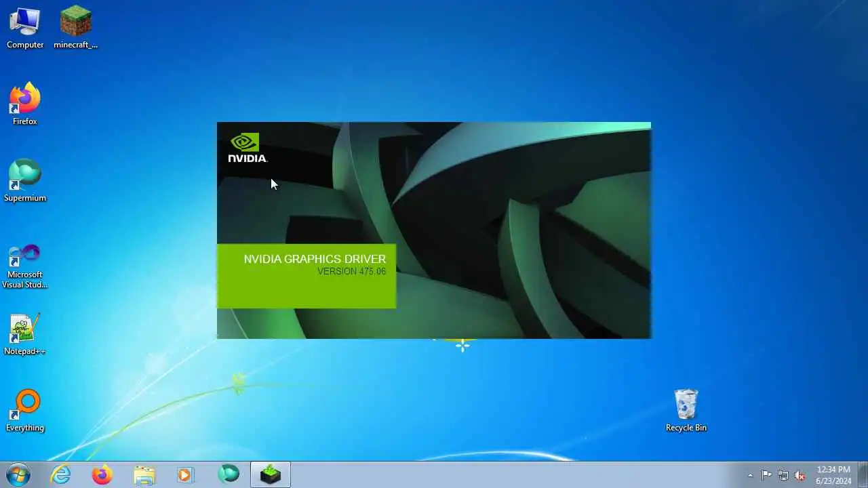Activate the NVIDIA installer taskbar button

[271, 475]
